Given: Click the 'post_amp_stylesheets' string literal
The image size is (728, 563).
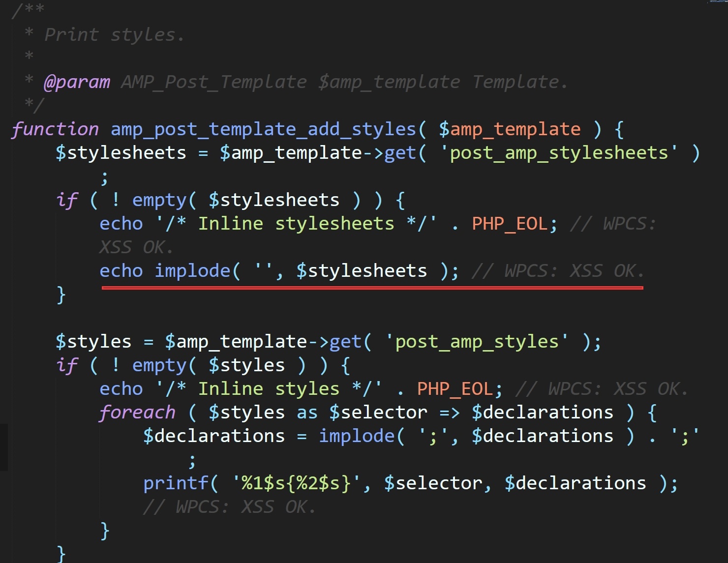Looking at the screenshot, I should [x=558, y=153].
